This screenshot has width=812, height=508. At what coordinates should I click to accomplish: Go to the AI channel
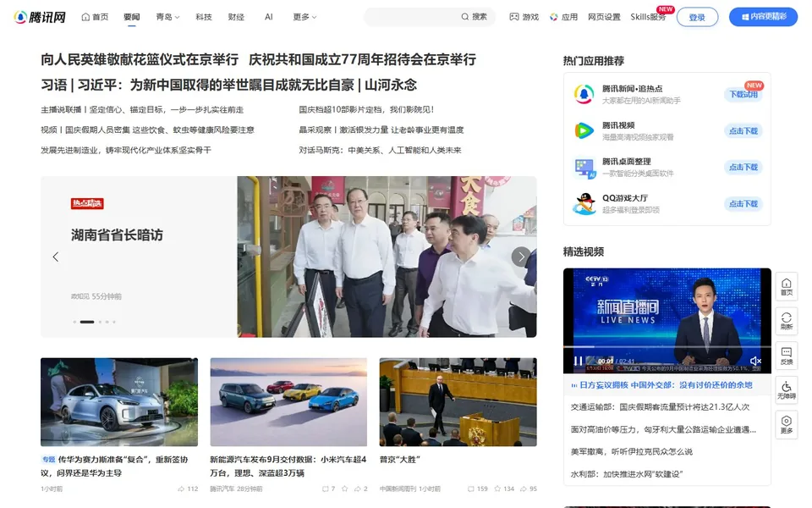coord(268,17)
